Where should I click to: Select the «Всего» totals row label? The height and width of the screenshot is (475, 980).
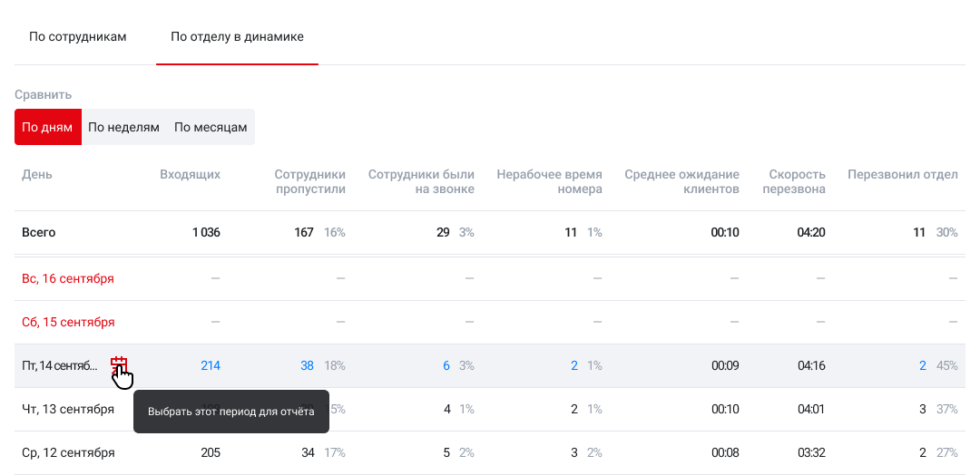click(39, 232)
